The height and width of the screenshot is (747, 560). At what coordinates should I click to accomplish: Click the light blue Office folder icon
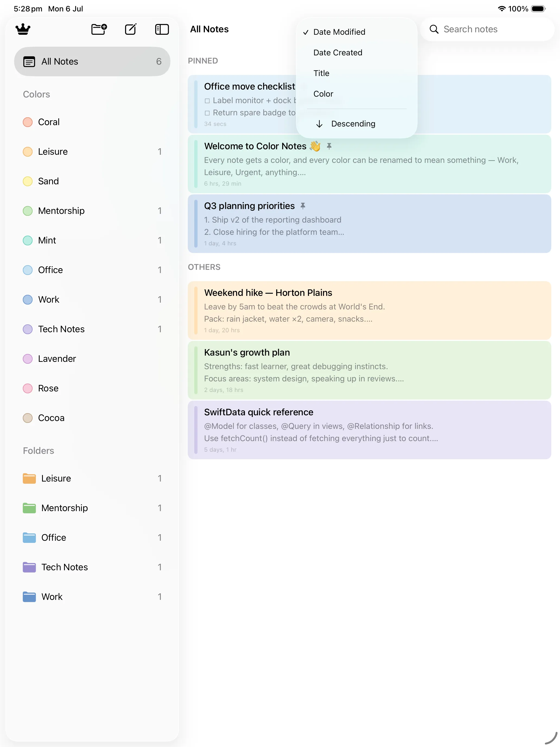[29, 538]
